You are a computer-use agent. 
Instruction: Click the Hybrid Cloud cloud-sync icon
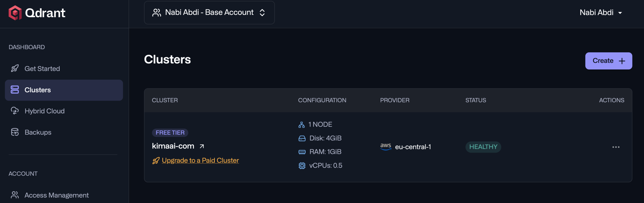tap(15, 111)
